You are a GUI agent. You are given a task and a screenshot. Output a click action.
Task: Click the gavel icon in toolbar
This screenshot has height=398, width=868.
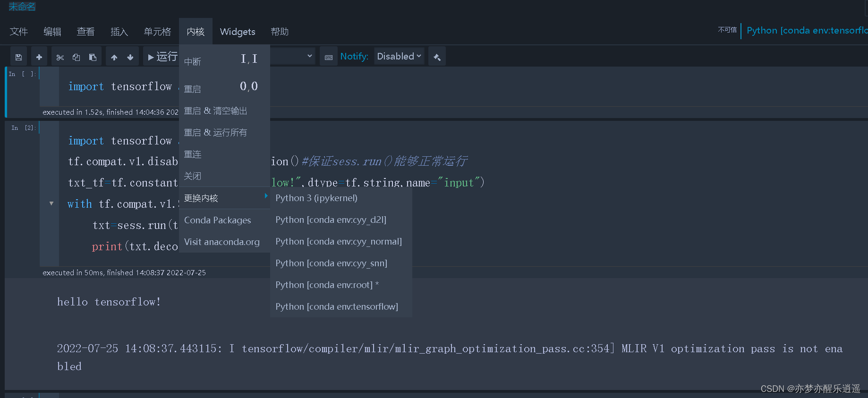pyautogui.click(x=437, y=57)
